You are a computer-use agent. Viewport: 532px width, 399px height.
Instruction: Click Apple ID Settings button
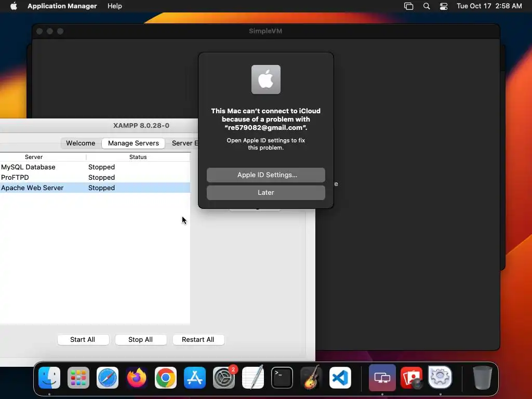265,175
